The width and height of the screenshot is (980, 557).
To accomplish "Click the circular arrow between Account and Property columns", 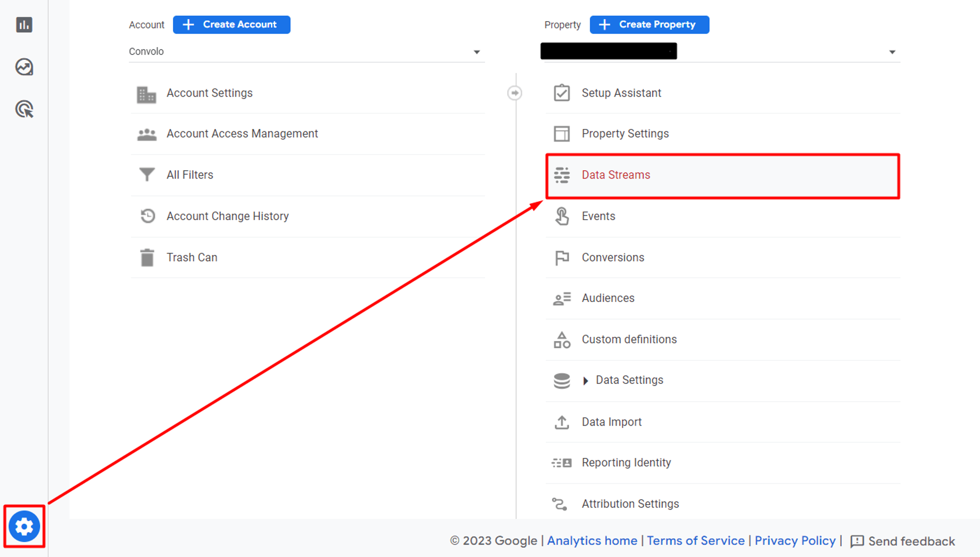I will 514,93.
